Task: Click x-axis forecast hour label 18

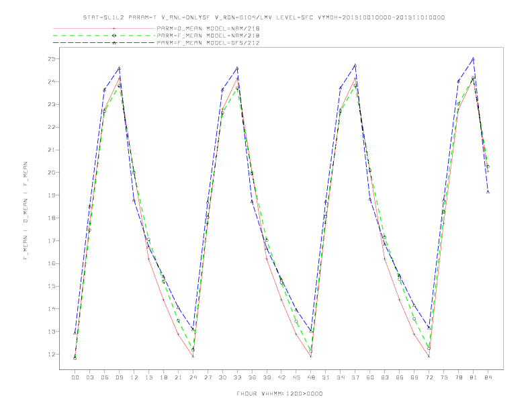Action: tap(163, 377)
